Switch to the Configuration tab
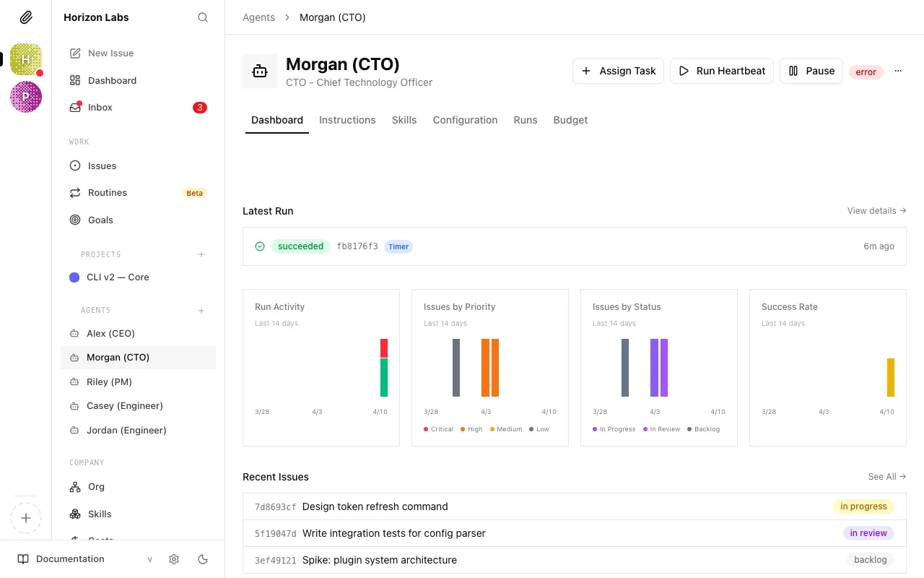The height and width of the screenshot is (578, 924). tap(465, 120)
